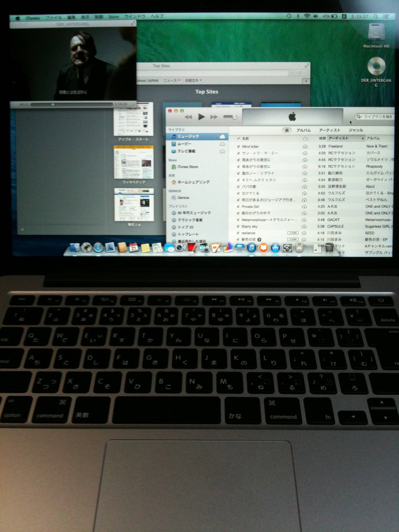The image size is (399, 532).
Task: Open the アップル - スタート Top Sites thumbnail
Action: pos(133,119)
